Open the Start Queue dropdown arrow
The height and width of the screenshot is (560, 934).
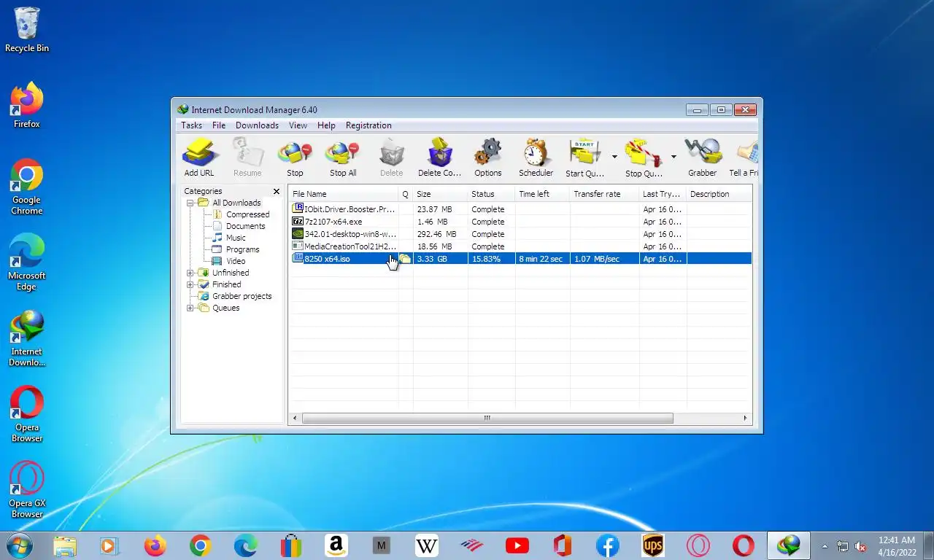[x=614, y=157]
